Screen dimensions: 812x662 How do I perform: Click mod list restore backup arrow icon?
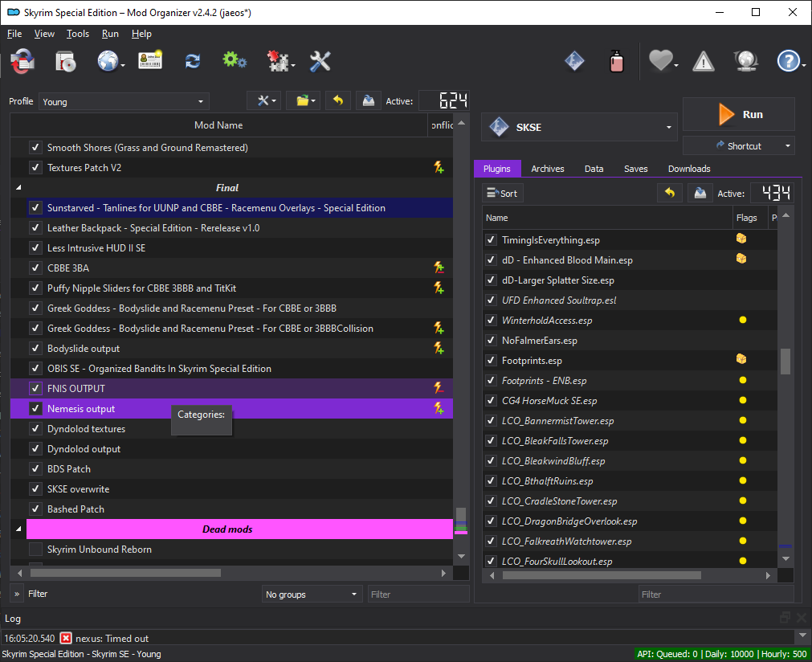[x=338, y=100]
